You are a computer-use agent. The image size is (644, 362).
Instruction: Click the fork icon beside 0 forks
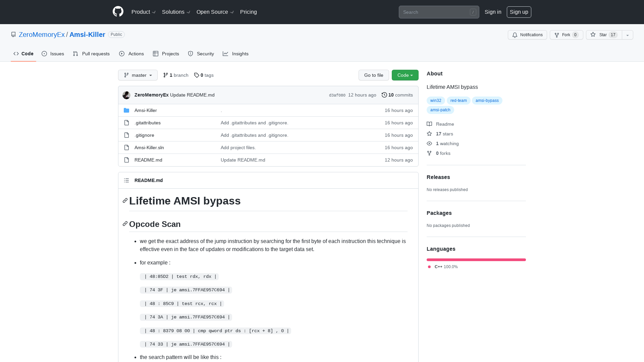[x=429, y=153]
